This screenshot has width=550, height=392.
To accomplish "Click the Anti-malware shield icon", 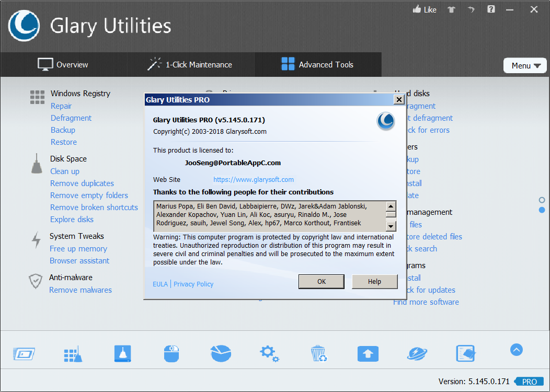I will (36, 281).
